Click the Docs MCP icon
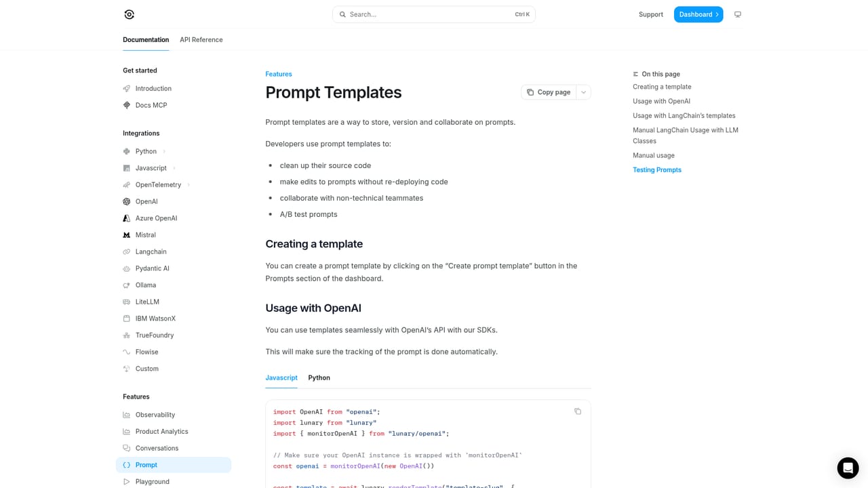This screenshot has width=868, height=488. coord(127,105)
